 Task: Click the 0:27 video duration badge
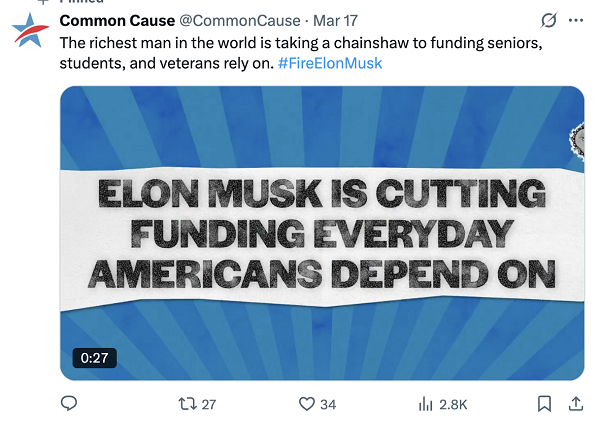[94, 357]
